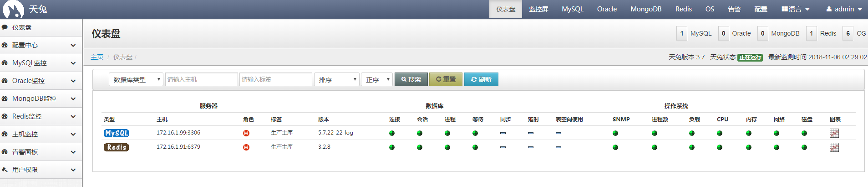Click the MongoDB count badge in header
Screen dimensions: 868x187
click(762, 33)
